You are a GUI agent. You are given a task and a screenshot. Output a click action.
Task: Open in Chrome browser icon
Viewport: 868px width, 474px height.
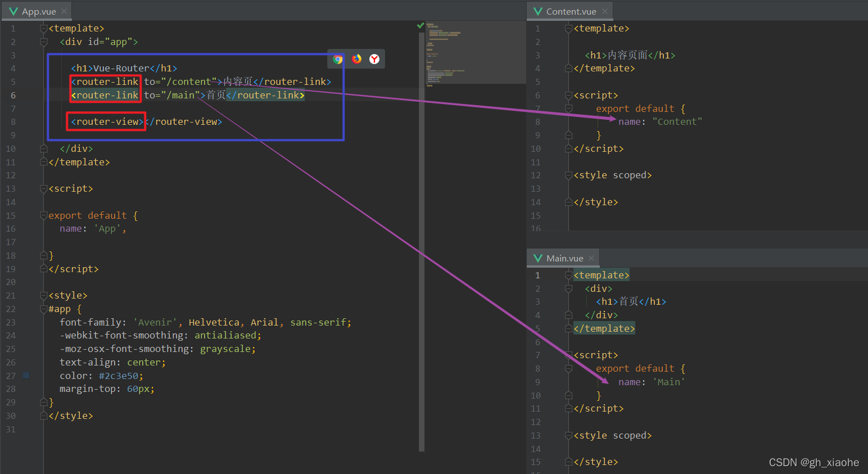coord(338,59)
